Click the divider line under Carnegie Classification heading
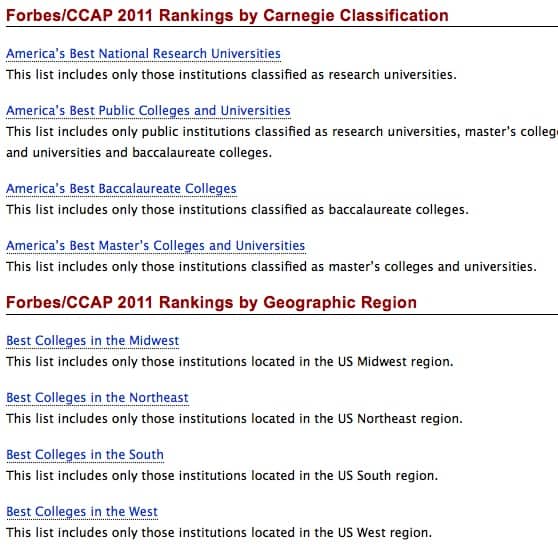This screenshot has height=557, width=558. pos(282,26)
